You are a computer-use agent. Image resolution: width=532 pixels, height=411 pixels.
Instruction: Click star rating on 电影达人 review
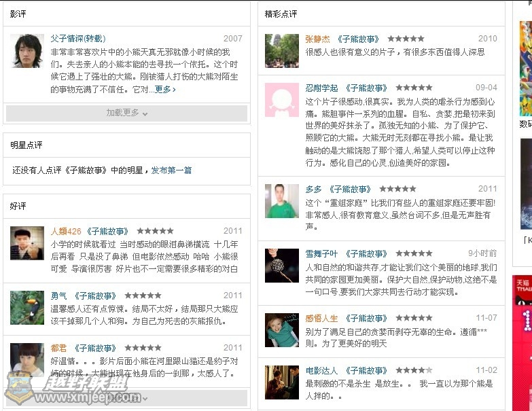(x=414, y=370)
